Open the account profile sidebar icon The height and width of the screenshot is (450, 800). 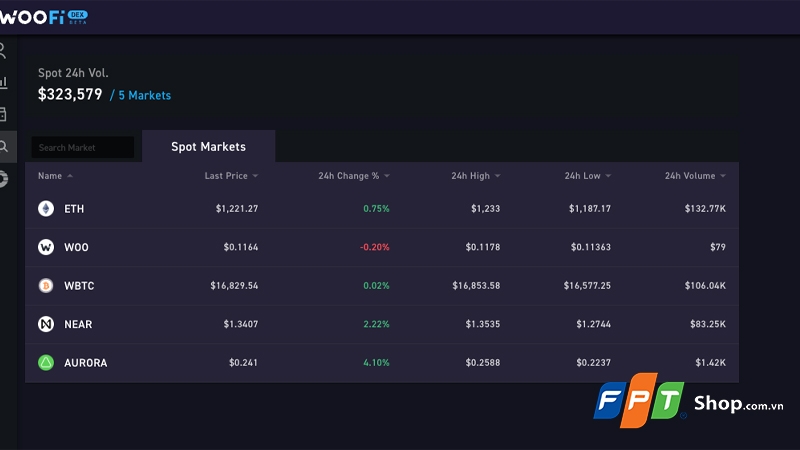point(3,51)
